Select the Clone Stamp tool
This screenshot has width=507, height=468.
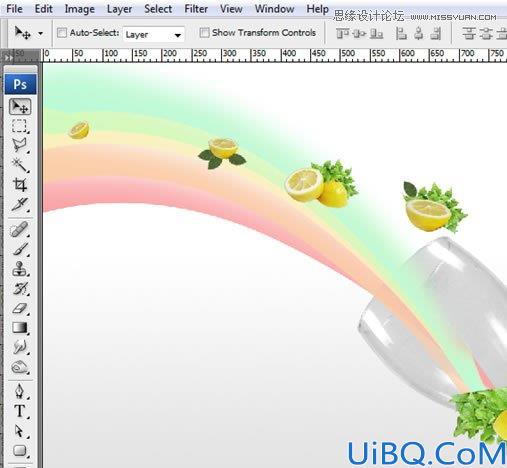[19, 269]
